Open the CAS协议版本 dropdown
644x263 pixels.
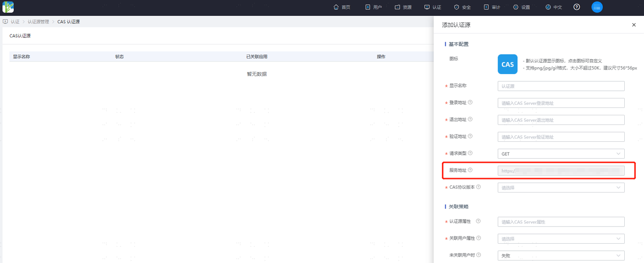pos(561,187)
